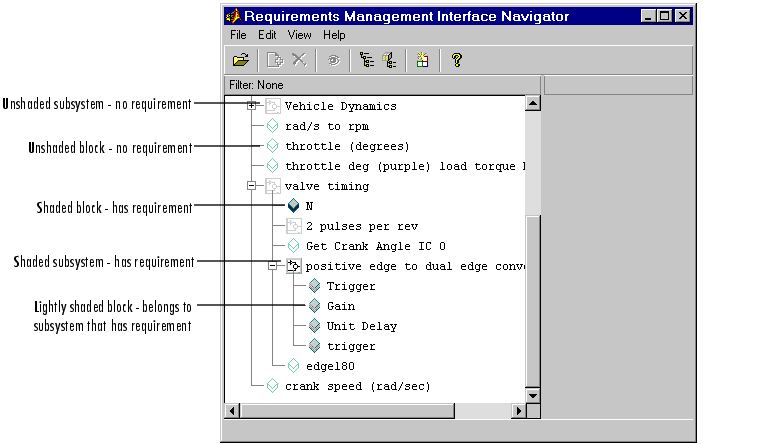Select the edge180 block icon
758x444 pixels.
point(293,366)
